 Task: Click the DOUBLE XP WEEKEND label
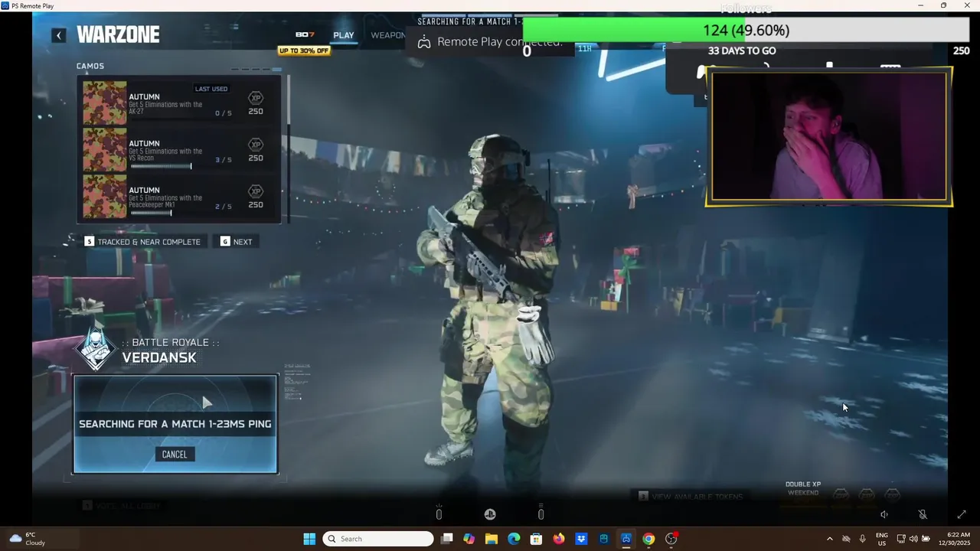[803, 488]
